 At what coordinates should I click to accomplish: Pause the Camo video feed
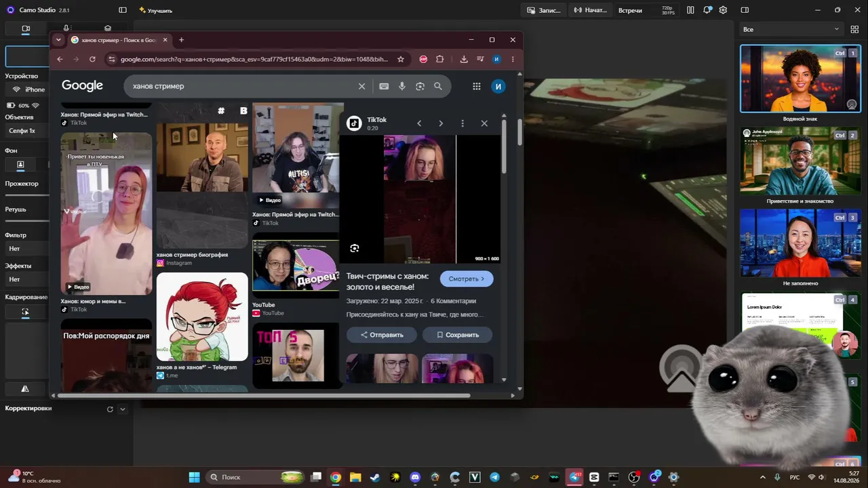[x=690, y=10]
